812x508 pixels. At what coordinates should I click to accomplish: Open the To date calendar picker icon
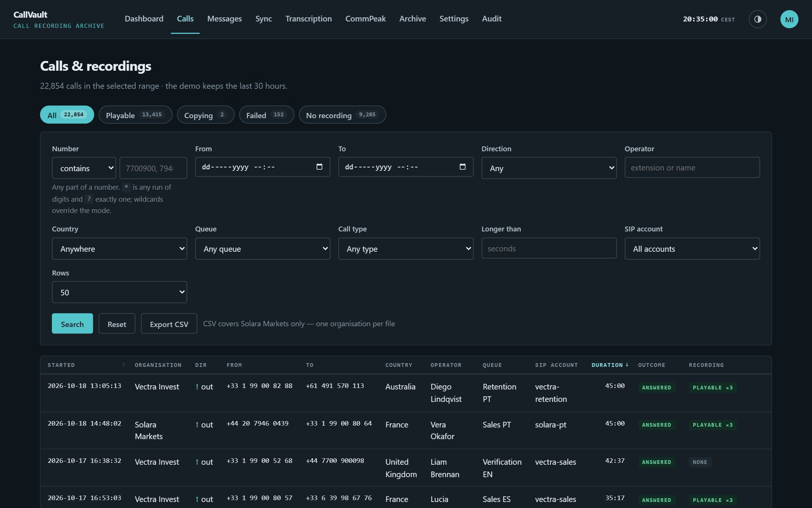(462, 167)
